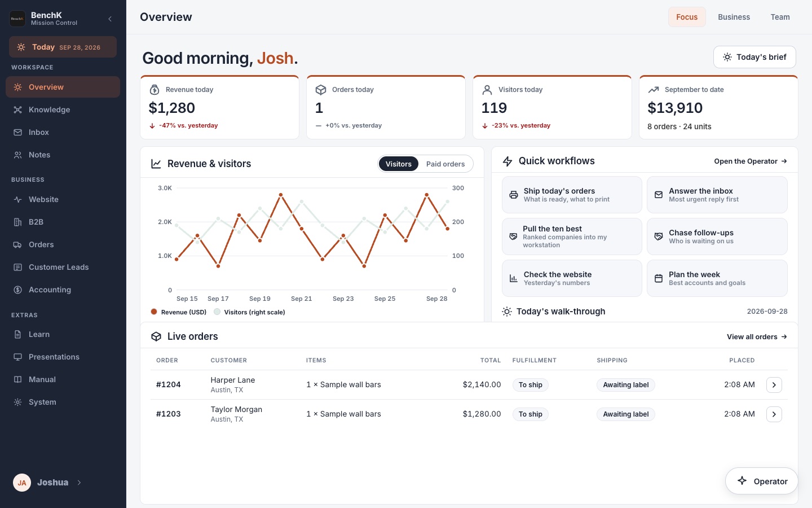The width and height of the screenshot is (812, 508).
Task: Click the Revenue (USD) legend dot
Action: [154, 312]
